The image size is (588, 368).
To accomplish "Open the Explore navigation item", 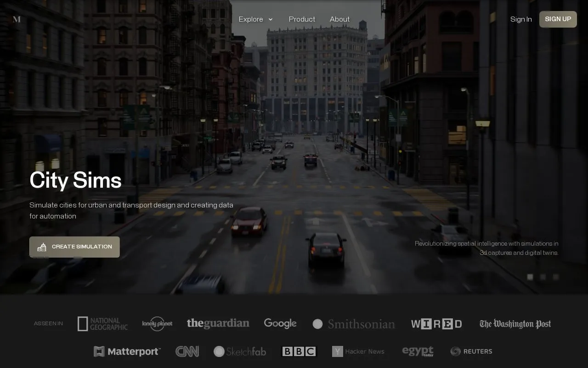I will pos(251,19).
